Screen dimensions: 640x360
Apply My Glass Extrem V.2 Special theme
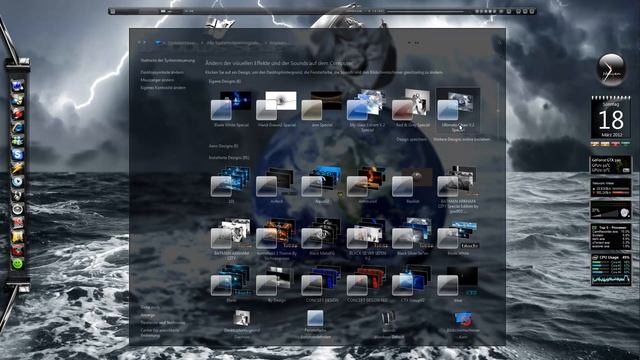click(367, 110)
